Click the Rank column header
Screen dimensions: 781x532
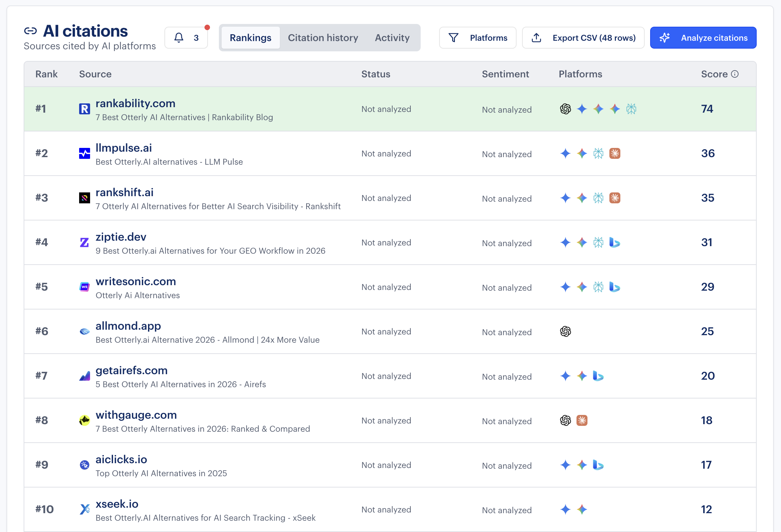tap(47, 74)
